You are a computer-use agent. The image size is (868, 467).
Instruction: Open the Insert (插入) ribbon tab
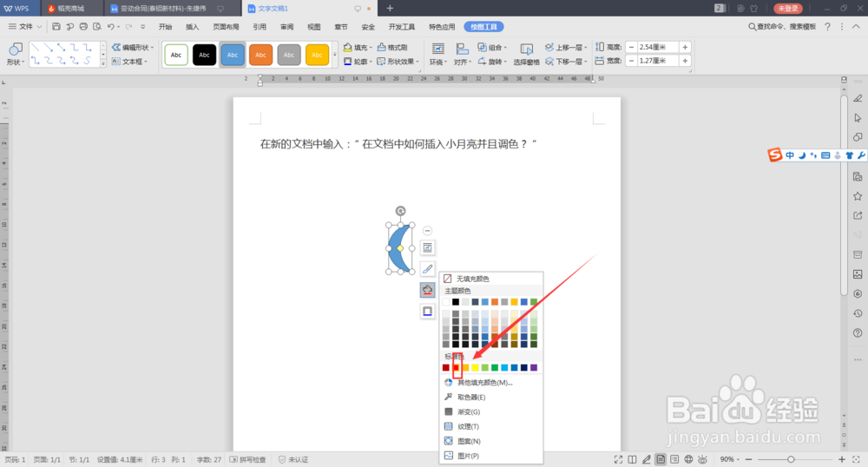192,27
